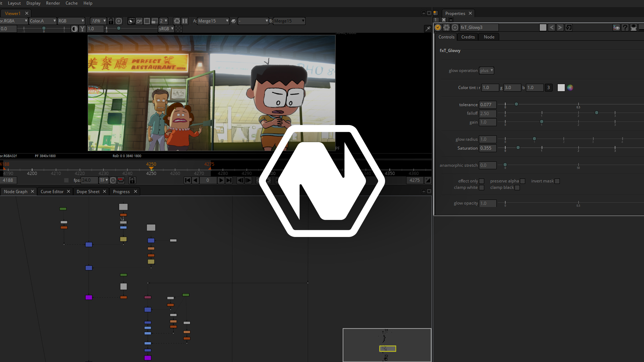Enable the clamp black checkbox
This screenshot has height=362, width=644.
(517, 188)
